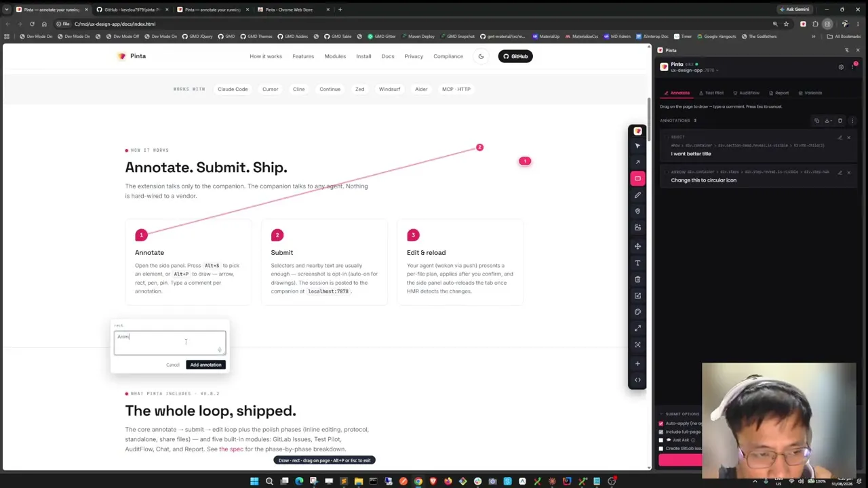Cancel the annotation comment popup
868x488 pixels.
tap(173, 365)
